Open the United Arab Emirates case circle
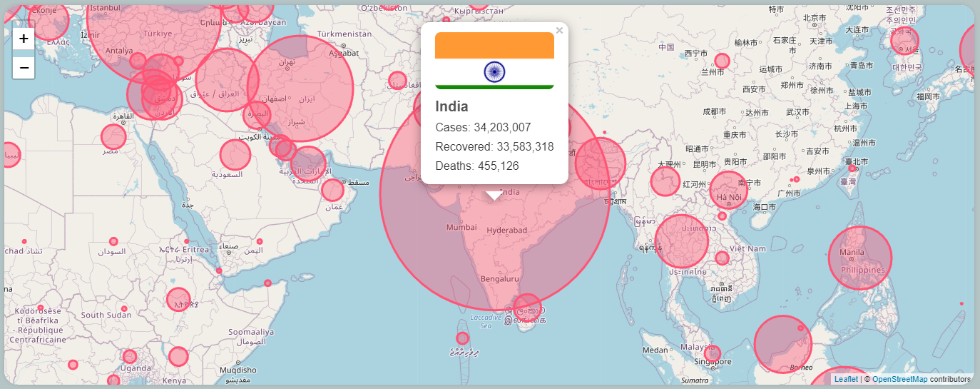Screen dimensions: 980x389 pyautogui.click(x=308, y=164)
